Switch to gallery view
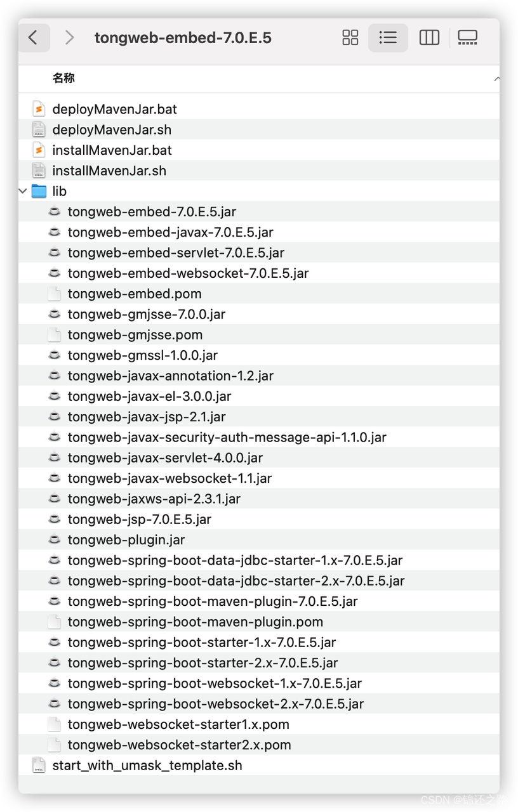The height and width of the screenshot is (812, 518). coord(467,37)
